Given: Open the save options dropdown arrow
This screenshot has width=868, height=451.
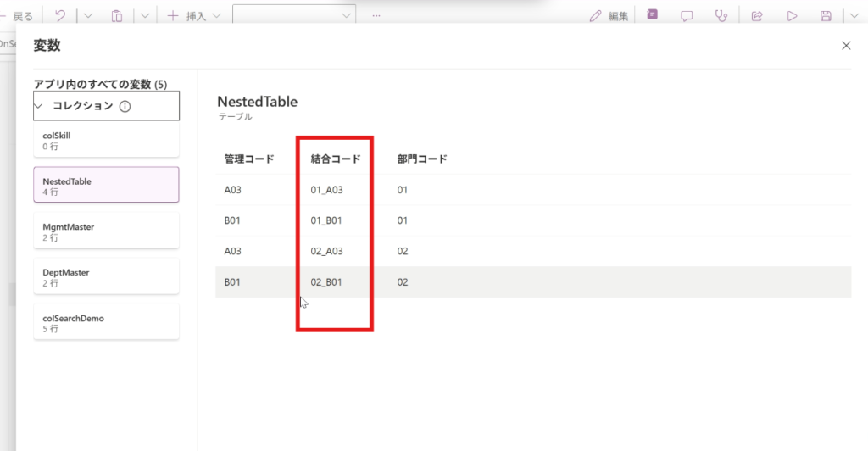Looking at the screenshot, I should coord(851,15).
